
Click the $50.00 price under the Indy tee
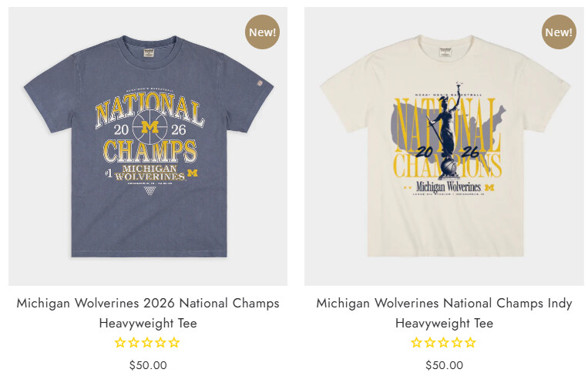point(444,365)
